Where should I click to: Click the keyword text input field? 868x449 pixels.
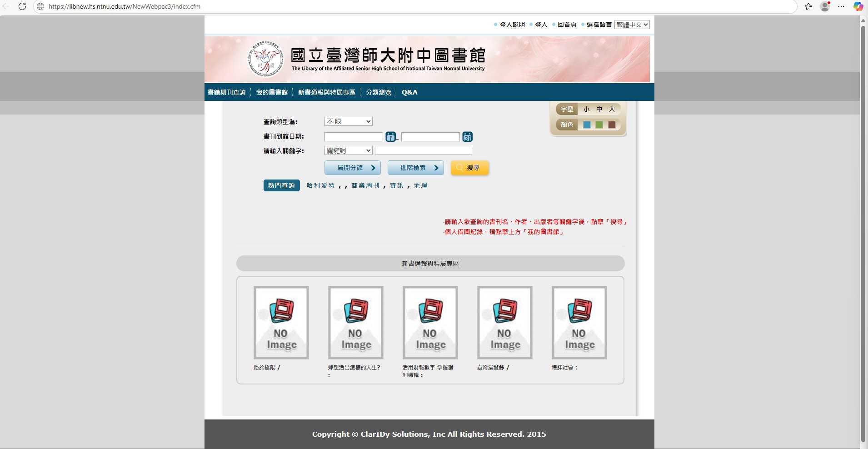(423, 150)
